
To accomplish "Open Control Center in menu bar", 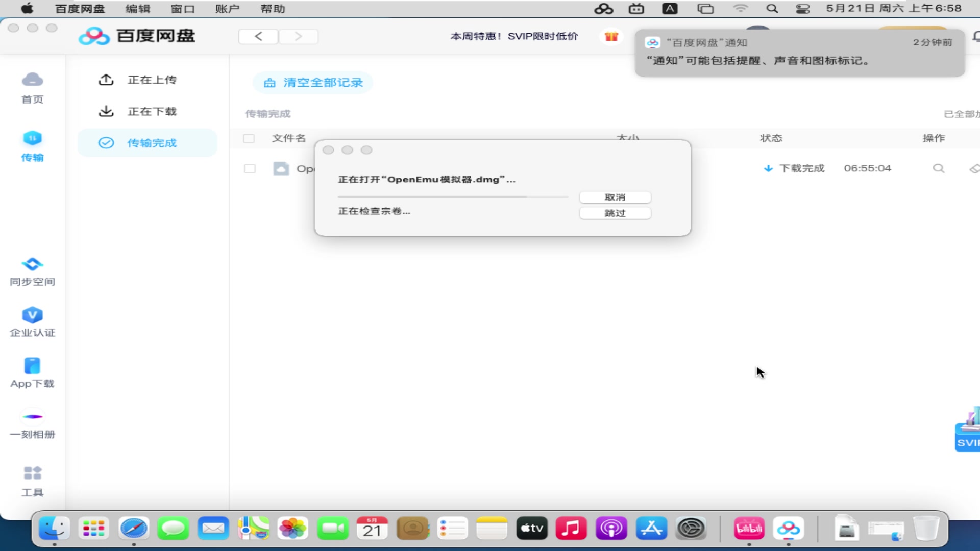I will click(x=803, y=9).
